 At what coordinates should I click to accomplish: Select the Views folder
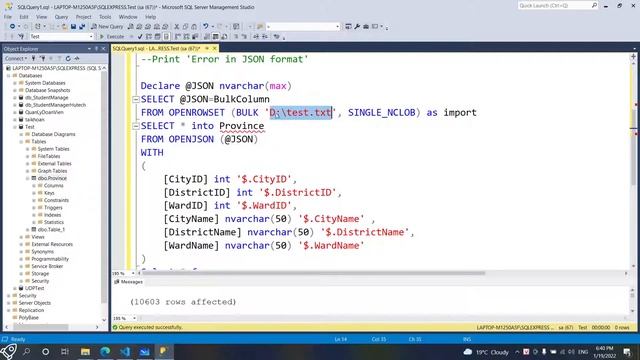(x=38, y=237)
